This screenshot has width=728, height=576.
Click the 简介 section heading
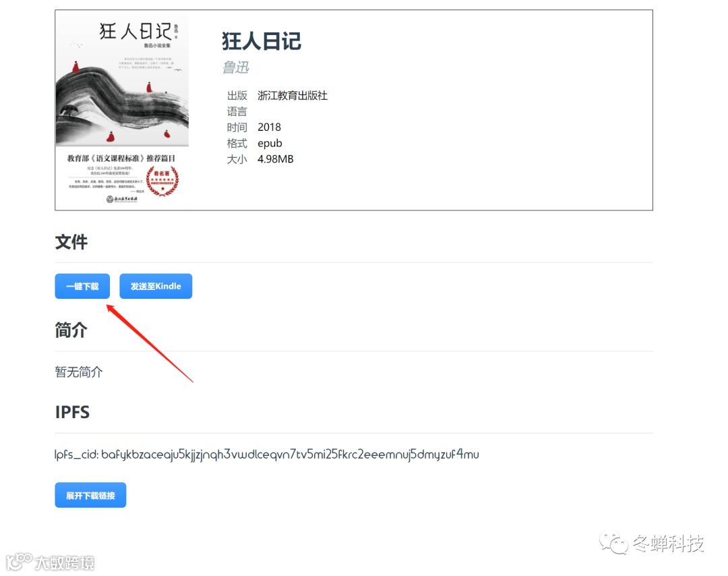pyautogui.click(x=71, y=330)
